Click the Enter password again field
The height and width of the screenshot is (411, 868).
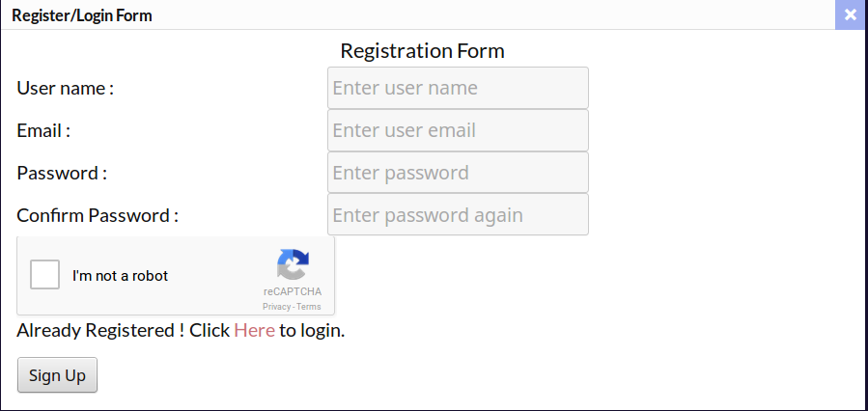click(x=458, y=214)
